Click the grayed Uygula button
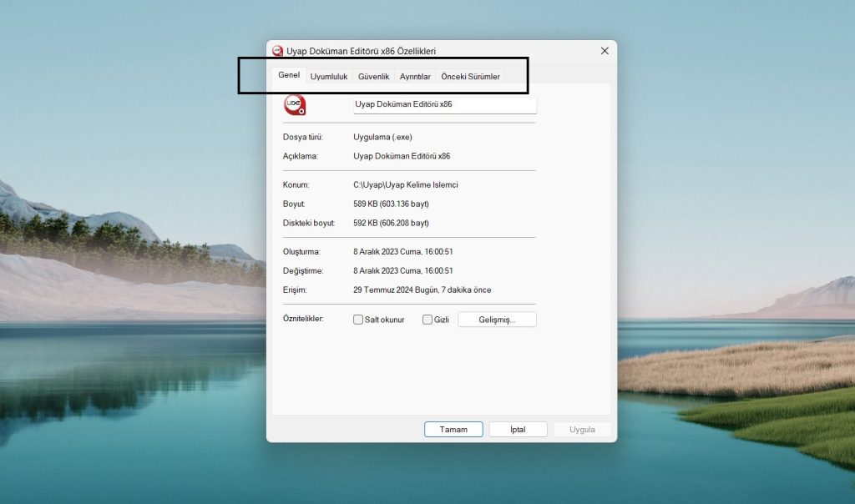855x504 pixels. [x=582, y=430]
